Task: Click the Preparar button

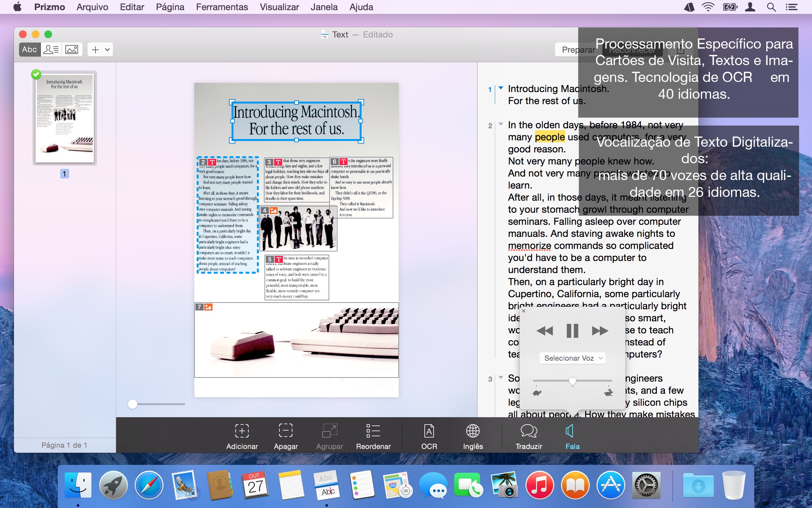Action: [x=578, y=50]
